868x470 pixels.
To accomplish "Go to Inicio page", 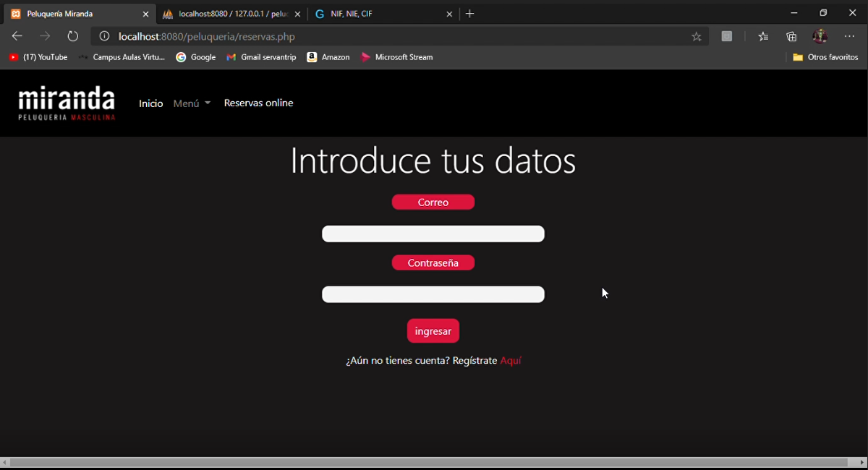I will click(x=151, y=103).
